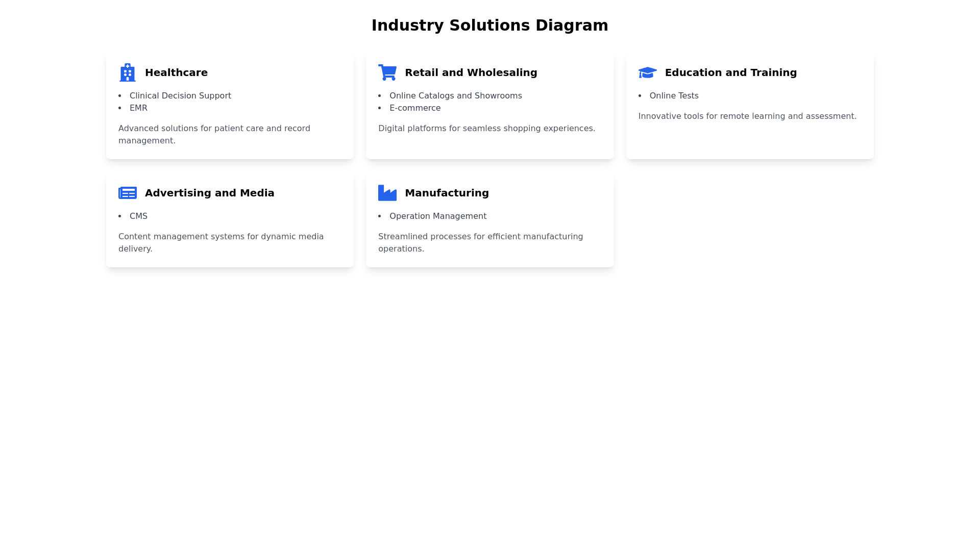
Task: Select the Retail and Wholesaling heading
Action: coord(471,72)
